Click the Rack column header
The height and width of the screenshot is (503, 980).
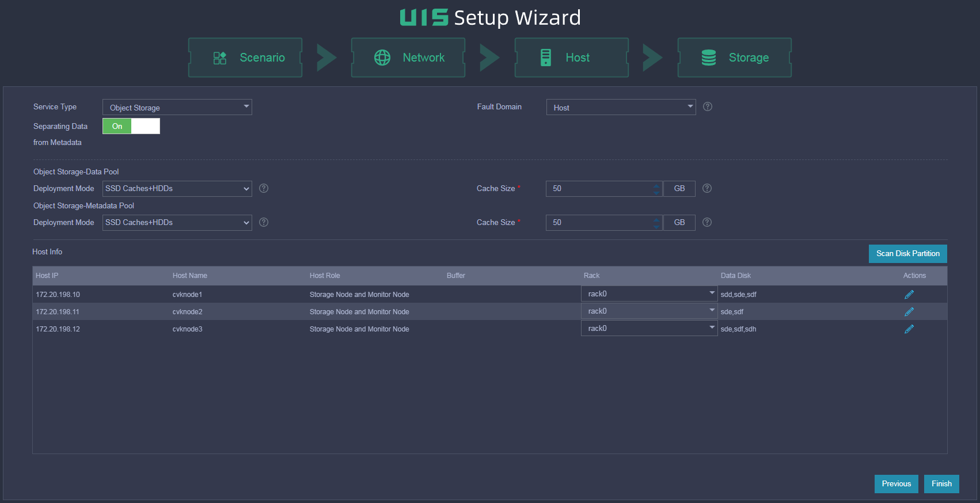point(592,276)
